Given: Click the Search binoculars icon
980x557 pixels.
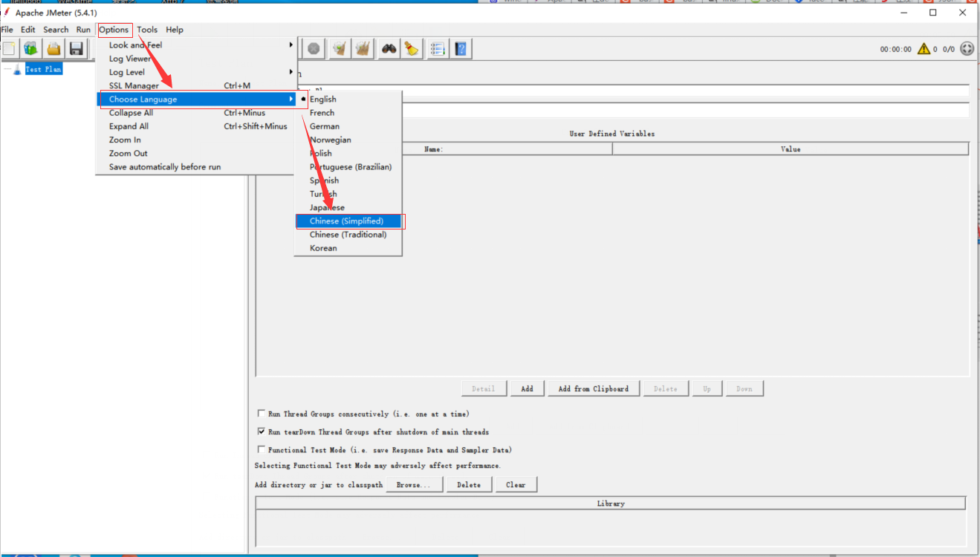Looking at the screenshot, I should point(389,49).
